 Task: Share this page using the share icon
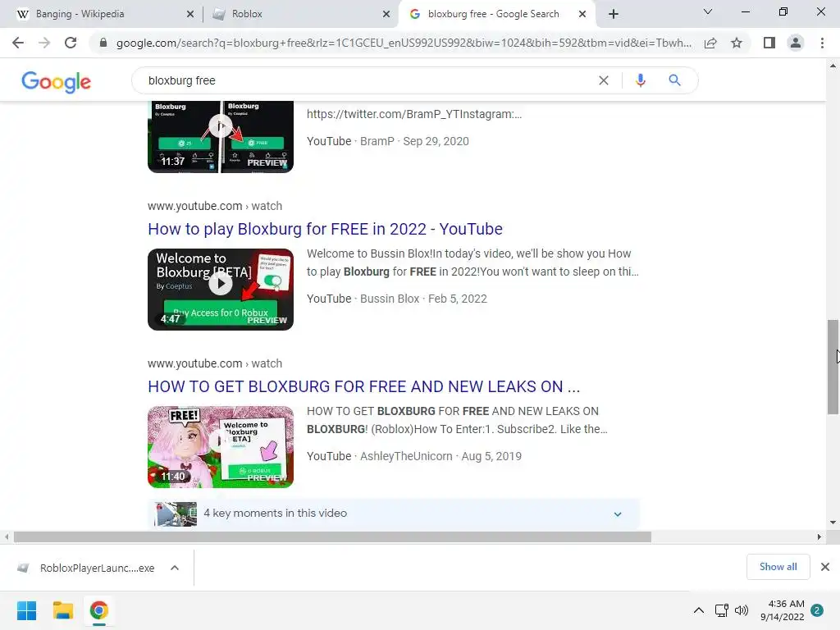pyautogui.click(x=710, y=43)
